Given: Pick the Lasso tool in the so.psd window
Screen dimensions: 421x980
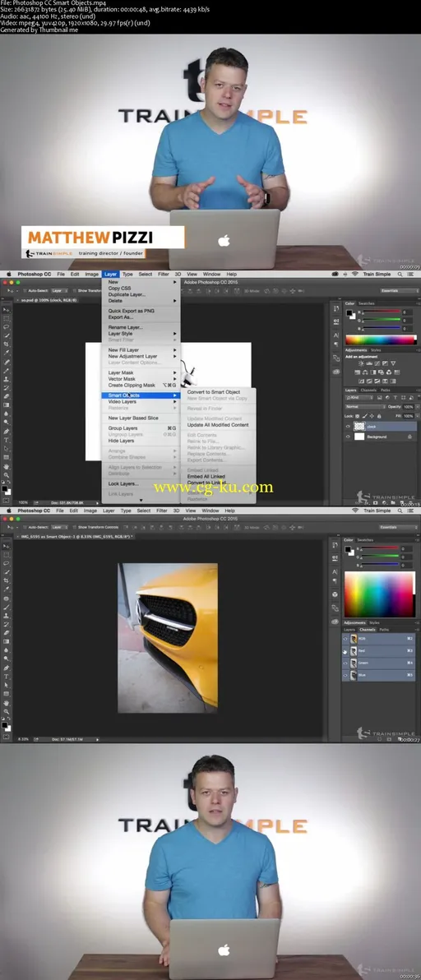Looking at the screenshot, I should [7, 327].
